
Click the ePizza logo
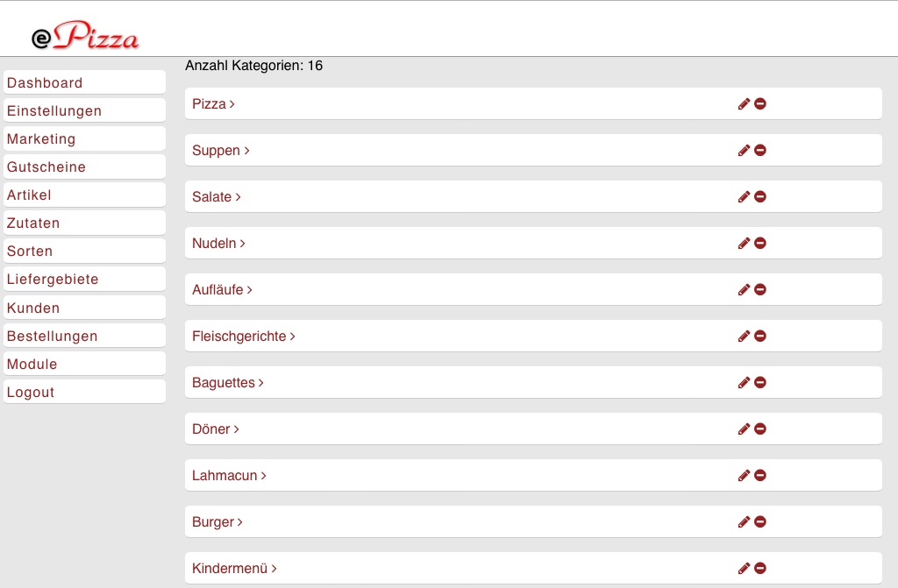[x=85, y=36]
